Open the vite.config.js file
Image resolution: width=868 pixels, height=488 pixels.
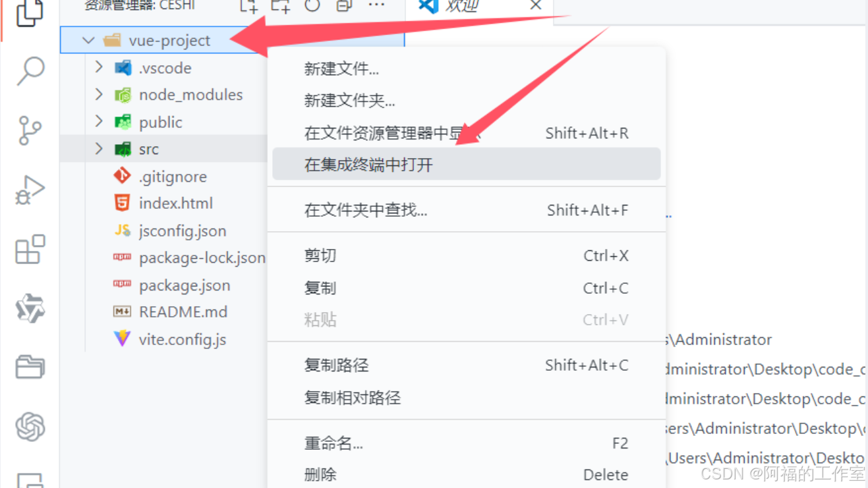tap(183, 339)
